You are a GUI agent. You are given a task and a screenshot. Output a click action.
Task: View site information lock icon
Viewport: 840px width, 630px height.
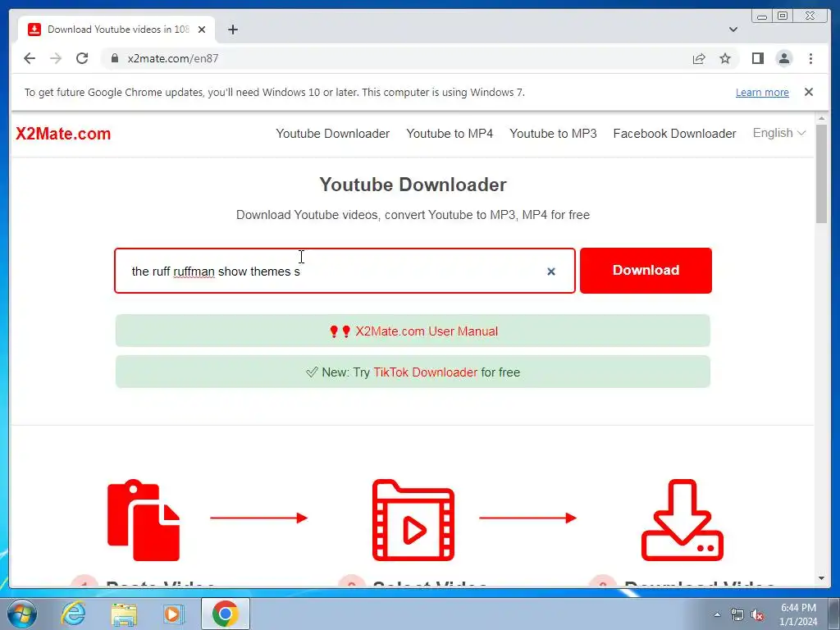tap(114, 58)
